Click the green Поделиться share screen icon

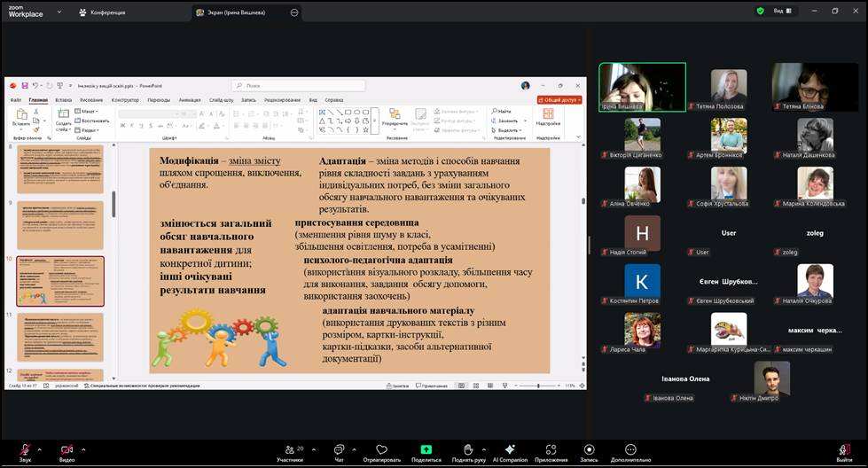pyautogui.click(x=426, y=450)
